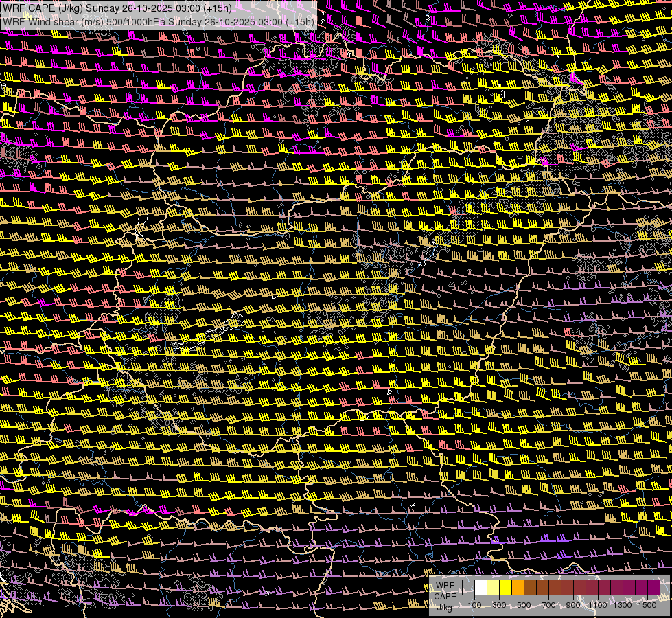Image resolution: width=672 pixels, height=618 pixels.
Task: Click the '1100' legend value
Action: coord(597,605)
